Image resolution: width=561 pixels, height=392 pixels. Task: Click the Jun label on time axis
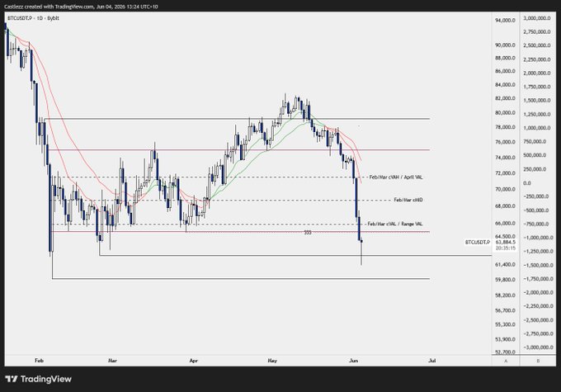pyautogui.click(x=353, y=361)
